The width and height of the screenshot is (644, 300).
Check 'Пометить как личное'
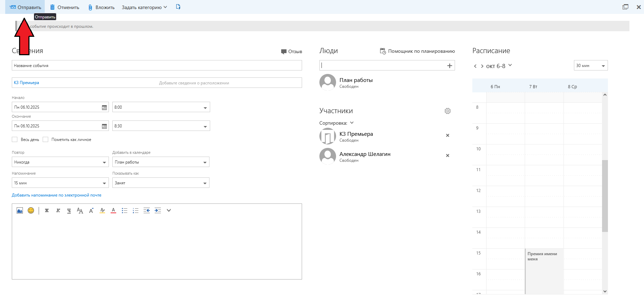[45, 140]
